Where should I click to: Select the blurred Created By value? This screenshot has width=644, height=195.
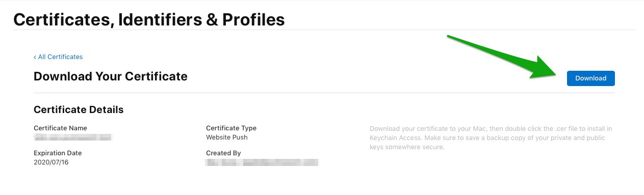tap(262, 162)
